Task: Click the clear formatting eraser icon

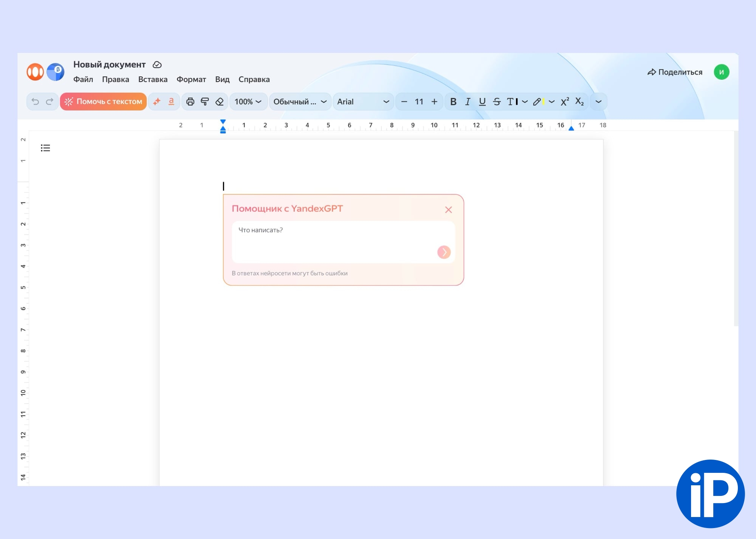Action: pos(220,101)
